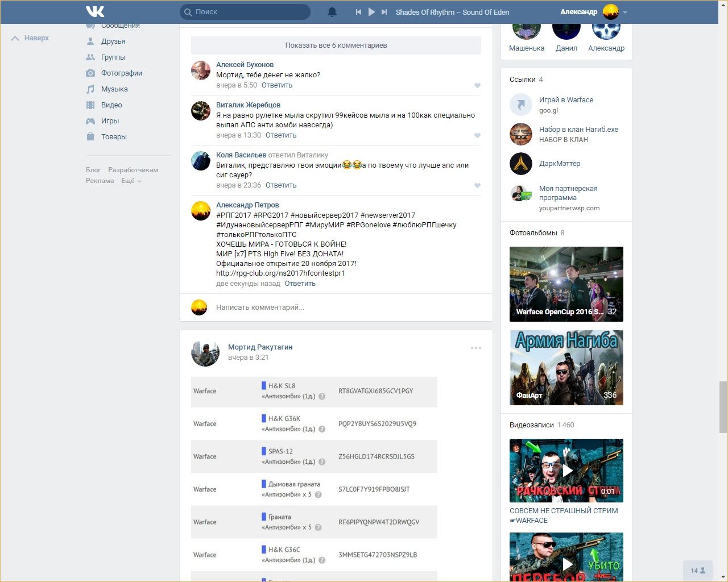This screenshot has width=728, height=582.
Task: Play the СОВСЕМ НЕ СТРАШНЫЙ СТРИМ video
Action: click(566, 471)
